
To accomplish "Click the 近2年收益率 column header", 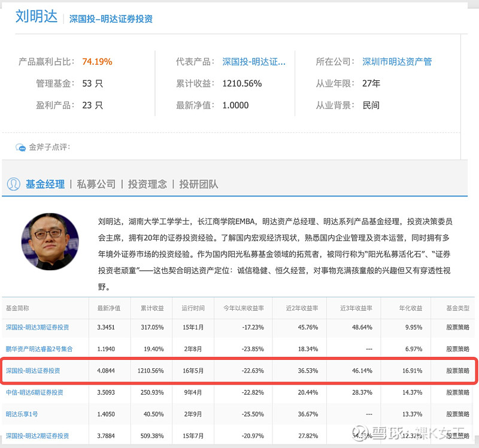I will 302,308.
